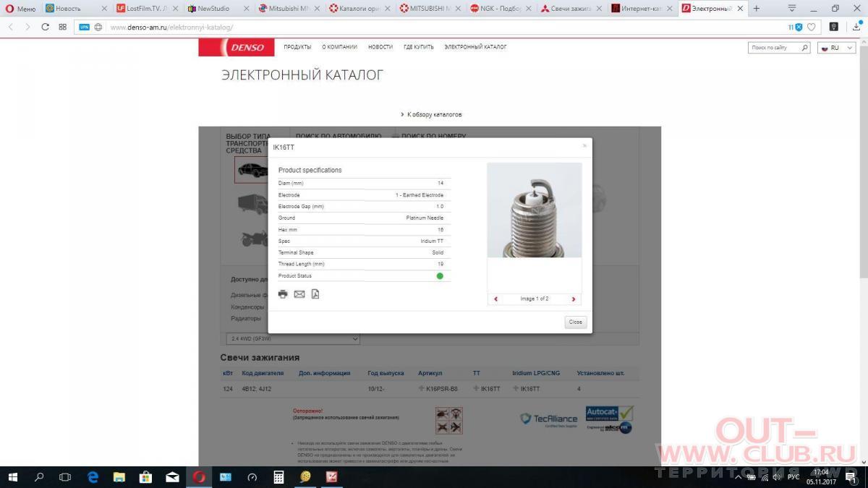Open the spark plug product photo
This screenshot has width=868, height=488.
[535, 210]
